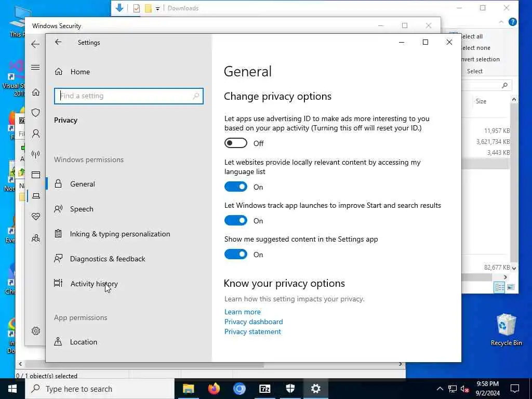Viewport: 532px width, 399px height.
Task: Open the Privacy statement link
Action: click(252, 331)
